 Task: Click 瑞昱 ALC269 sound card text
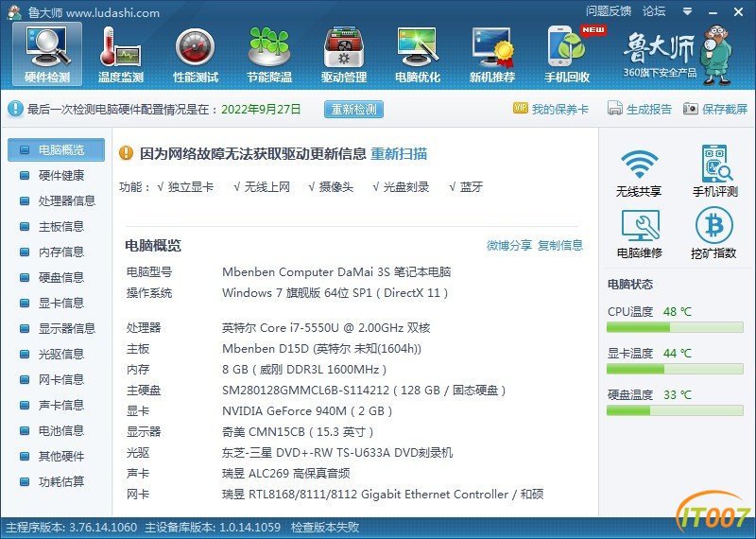[x=286, y=474]
